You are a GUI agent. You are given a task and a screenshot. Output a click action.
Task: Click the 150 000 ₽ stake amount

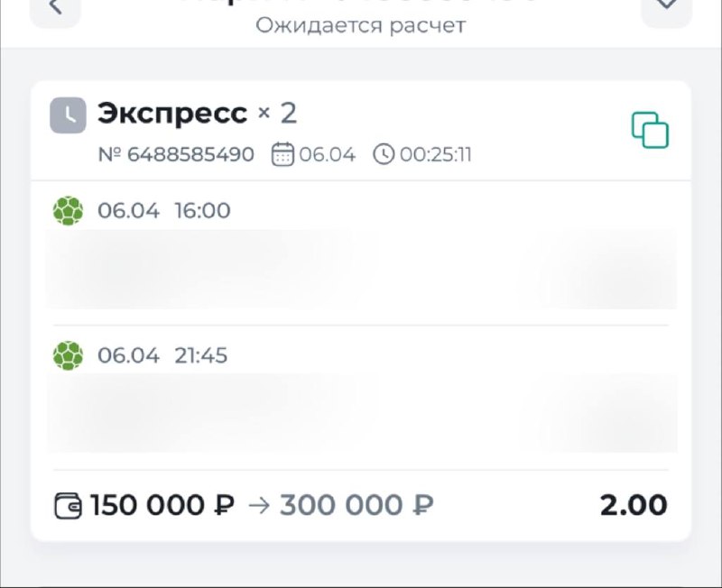162,505
